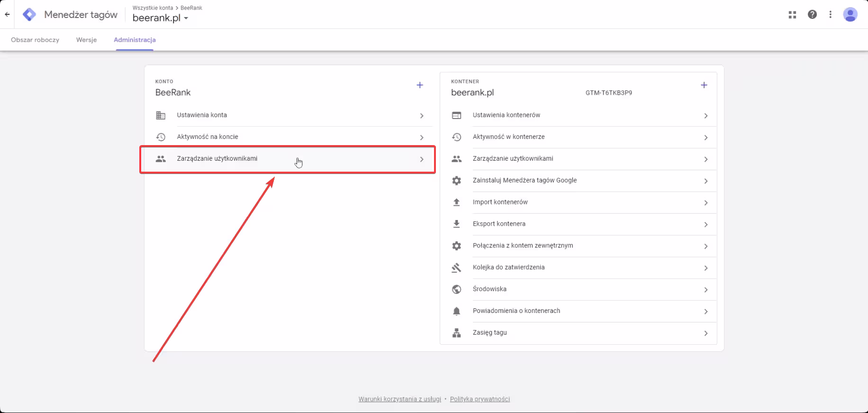The width and height of the screenshot is (868, 413).
Task: Open the help question mark icon
Action: (x=812, y=15)
